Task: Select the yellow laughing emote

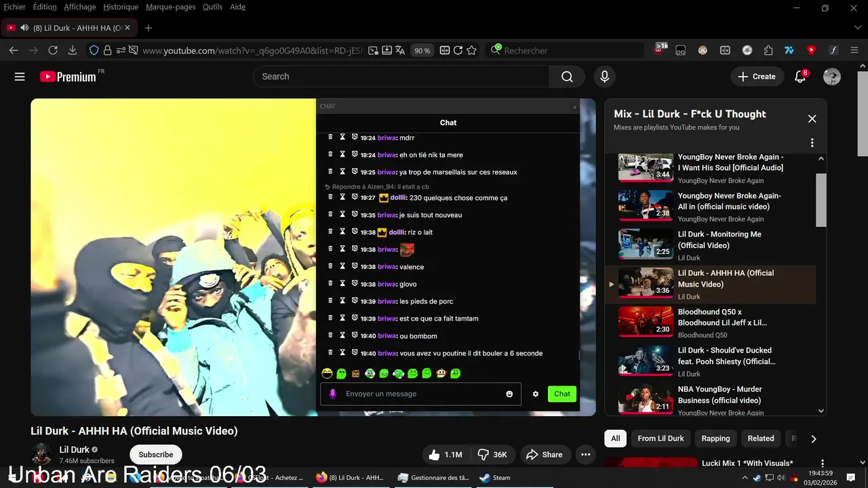Action: pyautogui.click(x=327, y=373)
